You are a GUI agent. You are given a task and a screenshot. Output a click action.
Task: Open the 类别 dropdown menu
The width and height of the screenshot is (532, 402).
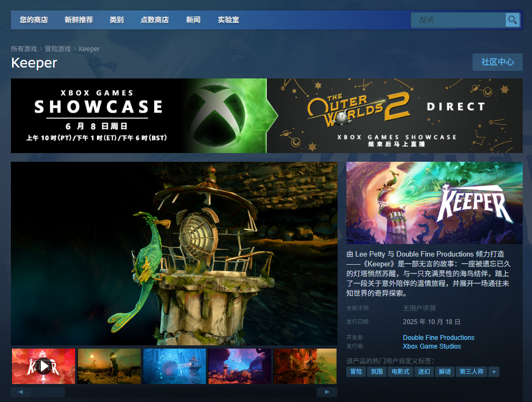[117, 20]
